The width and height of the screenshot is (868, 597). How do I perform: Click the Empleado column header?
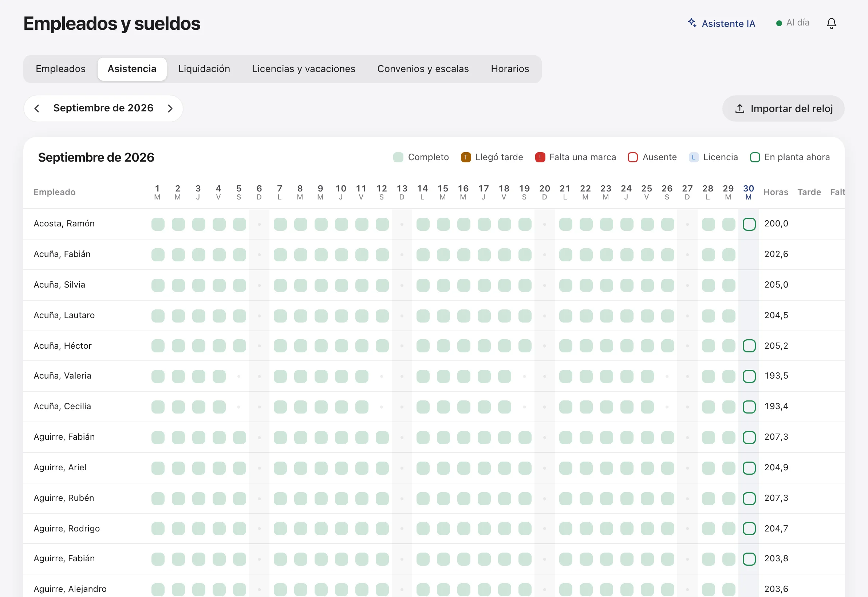pos(55,192)
